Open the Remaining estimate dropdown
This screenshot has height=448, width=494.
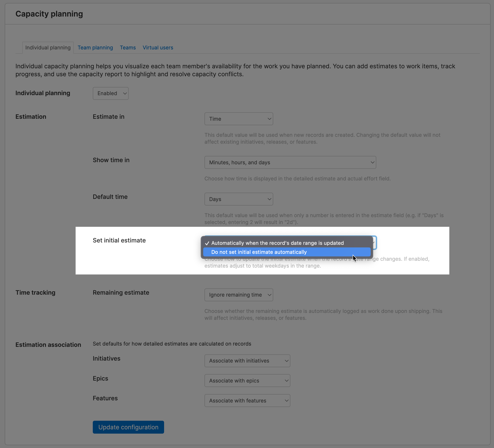pyautogui.click(x=239, y=295)
